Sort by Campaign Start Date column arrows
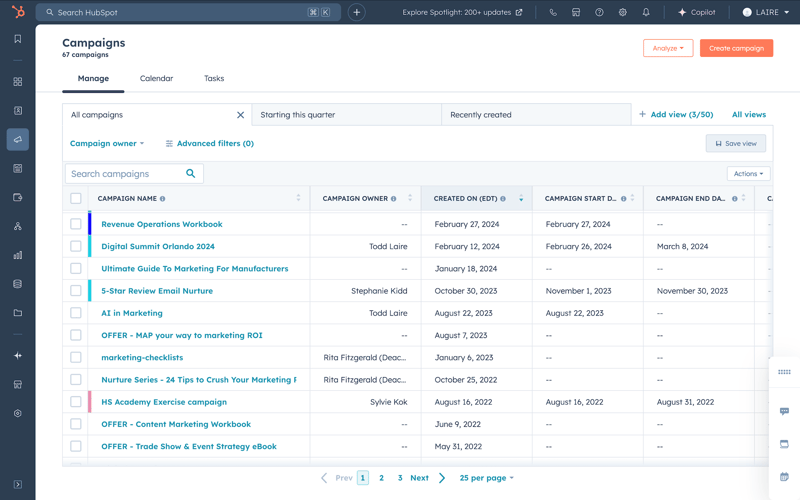Screen dimensions: 800x500 (632, 198)
